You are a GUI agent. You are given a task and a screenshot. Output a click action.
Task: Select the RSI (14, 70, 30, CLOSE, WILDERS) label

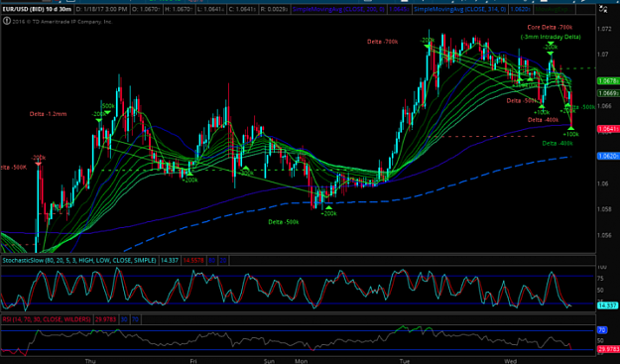point(47,319)
